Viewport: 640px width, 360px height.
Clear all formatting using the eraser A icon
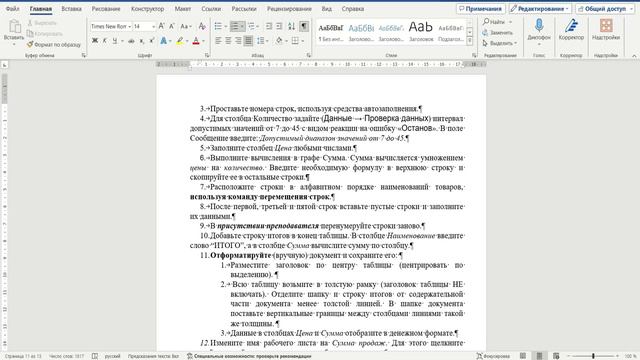pyautogui.click(x=202, y=26)
